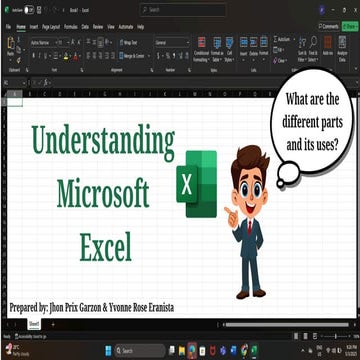
Task: Select the Sheet1 tab
Action: [34, 324]
